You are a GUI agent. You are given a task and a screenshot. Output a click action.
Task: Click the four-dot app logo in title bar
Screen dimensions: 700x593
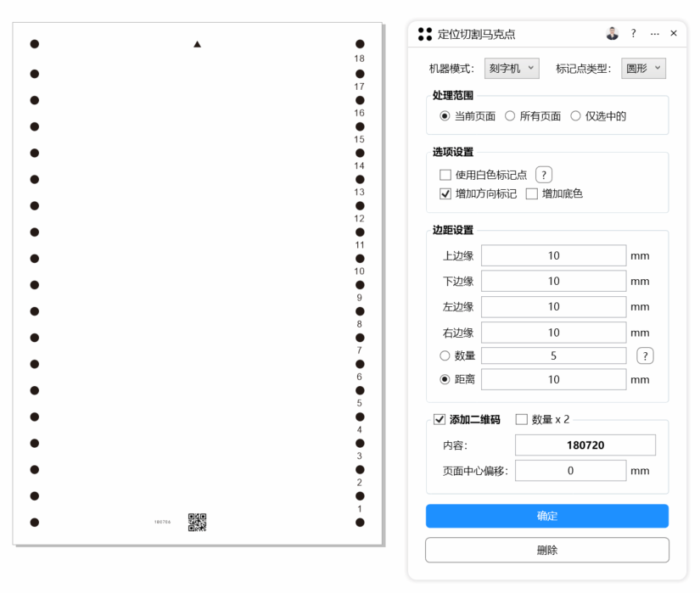(x=425, y=34)
